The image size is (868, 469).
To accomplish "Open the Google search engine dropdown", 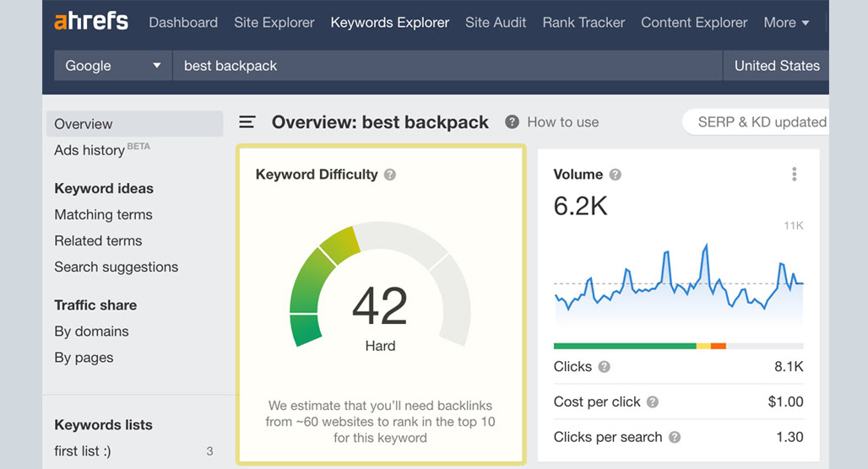I will pos(113,66).
